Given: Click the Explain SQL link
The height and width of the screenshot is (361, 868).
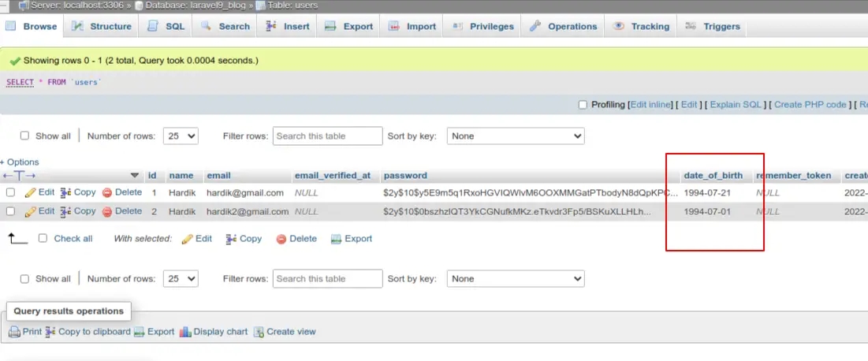Looking at the screenshot, I should (736, 105).
